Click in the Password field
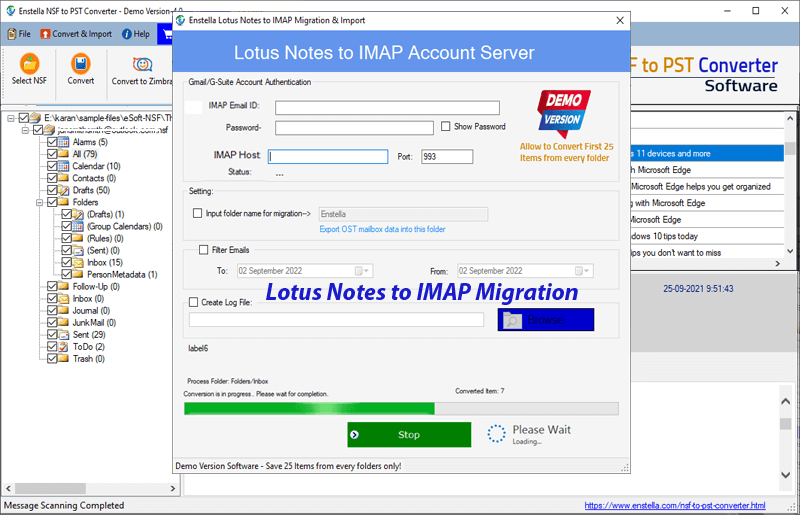The height and width of the screenshot is (515, 800). [355, 128]
